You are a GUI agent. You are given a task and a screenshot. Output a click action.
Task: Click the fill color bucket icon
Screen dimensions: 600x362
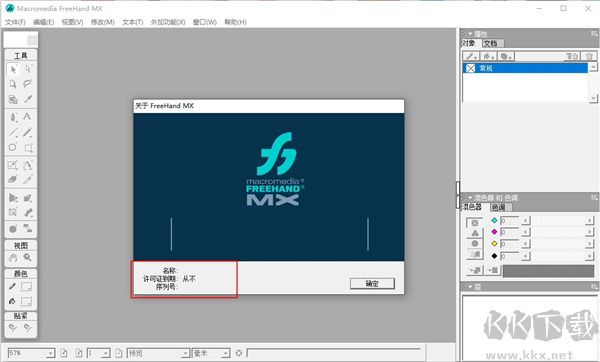(13, 301)
